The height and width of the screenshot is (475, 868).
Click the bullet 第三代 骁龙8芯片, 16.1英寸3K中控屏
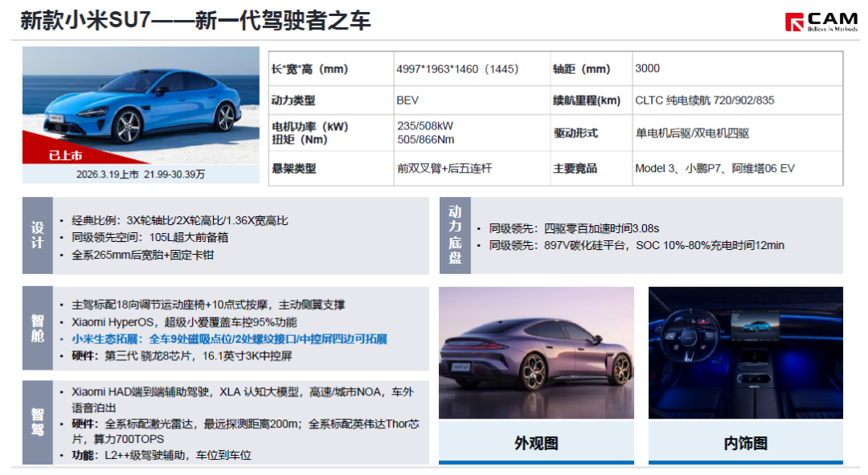(x=181, y=355)
